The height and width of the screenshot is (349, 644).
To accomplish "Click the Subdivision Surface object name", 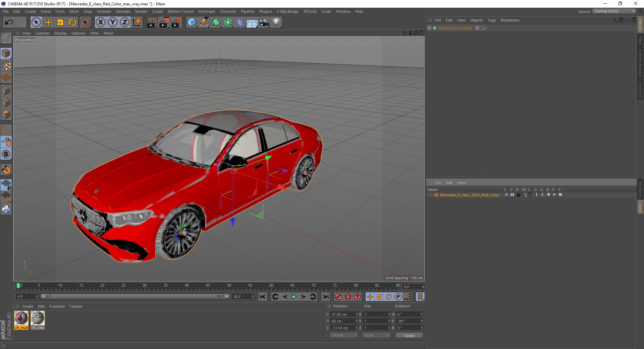I will coord(455,28).
